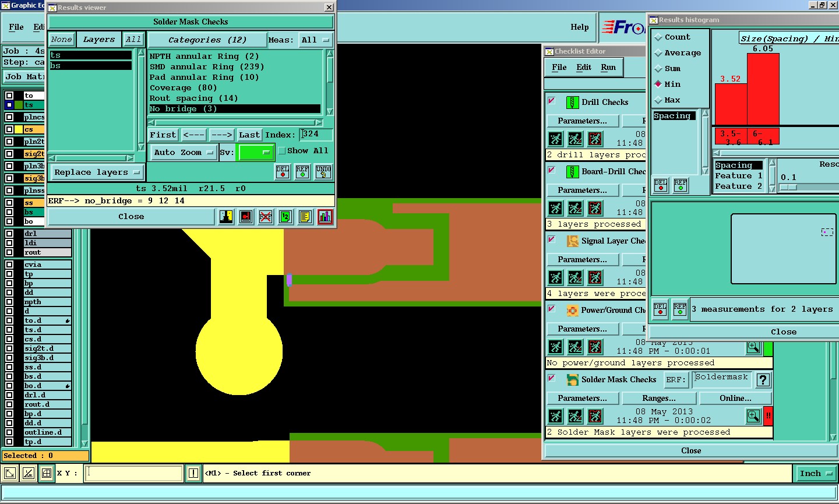Open Edit menu in Checklist Editor
Screen dimensions: 839x504
[584, 68]
